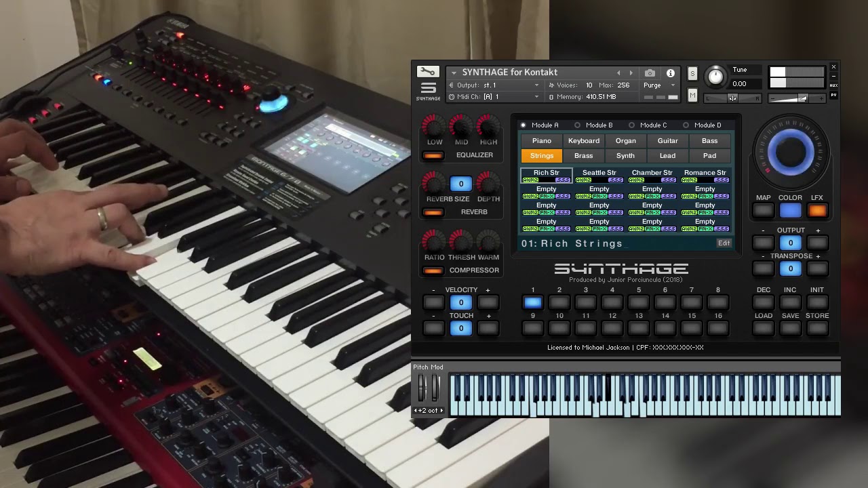Minimize instrument view with the minus button
Viewport: 868px width, 488px height.
(833, 76)
